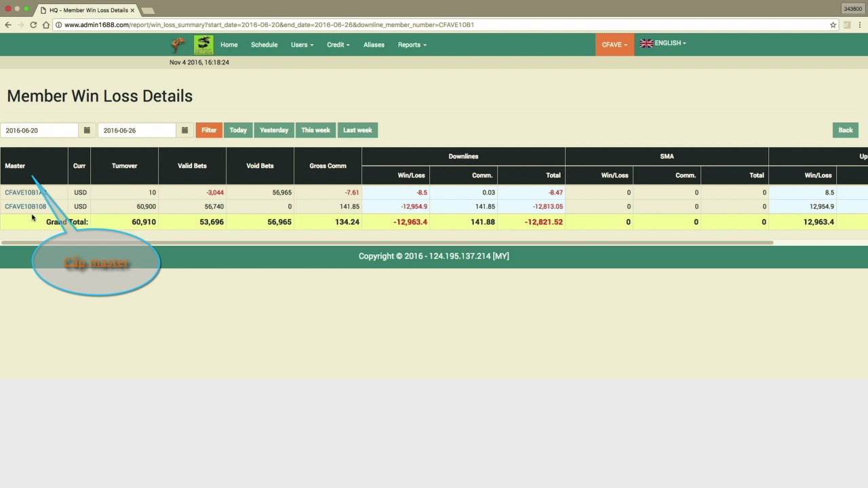
Task: Open the browser menu icon
Action: point(859,25)
